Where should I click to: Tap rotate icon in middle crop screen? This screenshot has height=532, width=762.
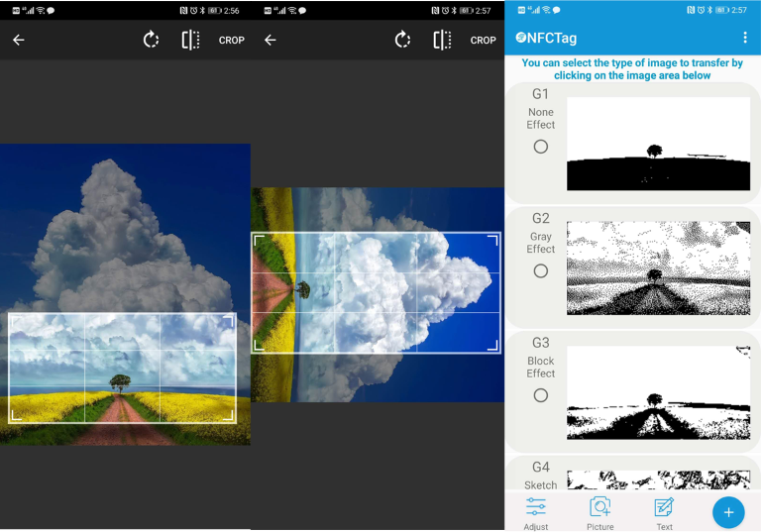click(x=403, y=40)
